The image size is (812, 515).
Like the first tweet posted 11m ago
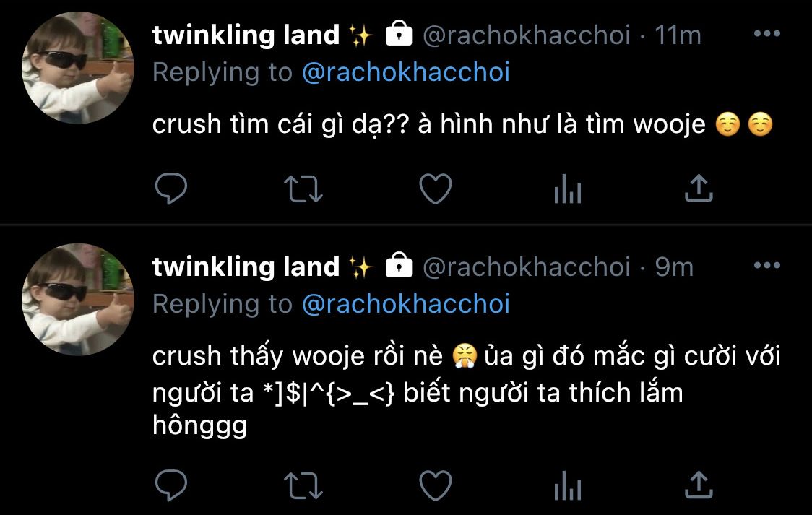tap(436, 189)
